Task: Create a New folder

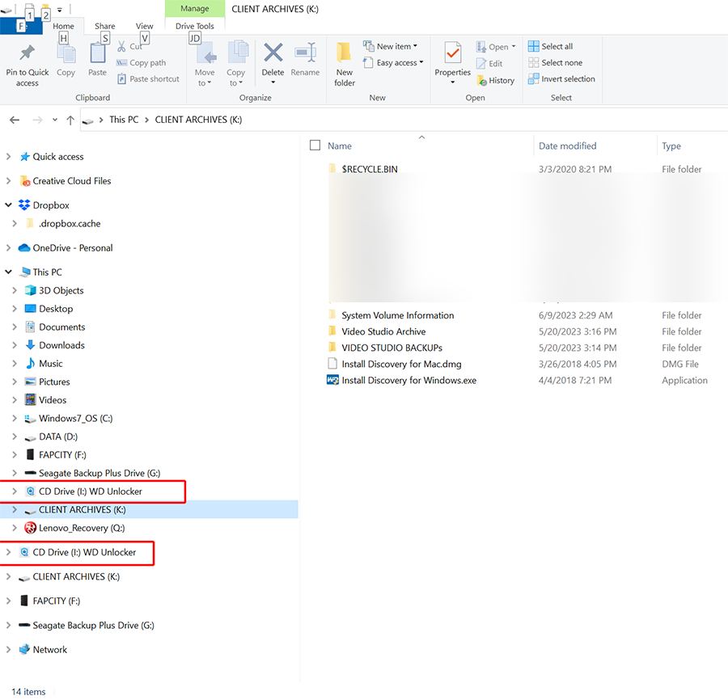Action: 345,64
